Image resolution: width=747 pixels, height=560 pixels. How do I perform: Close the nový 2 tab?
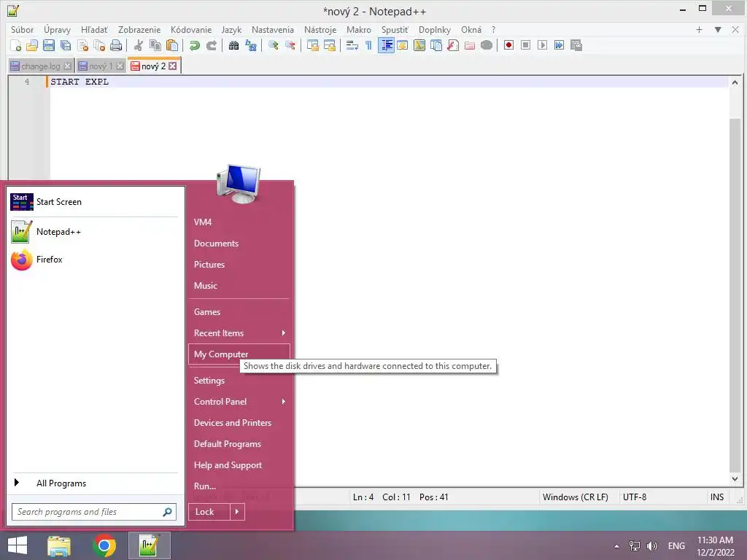coord(172,66)
